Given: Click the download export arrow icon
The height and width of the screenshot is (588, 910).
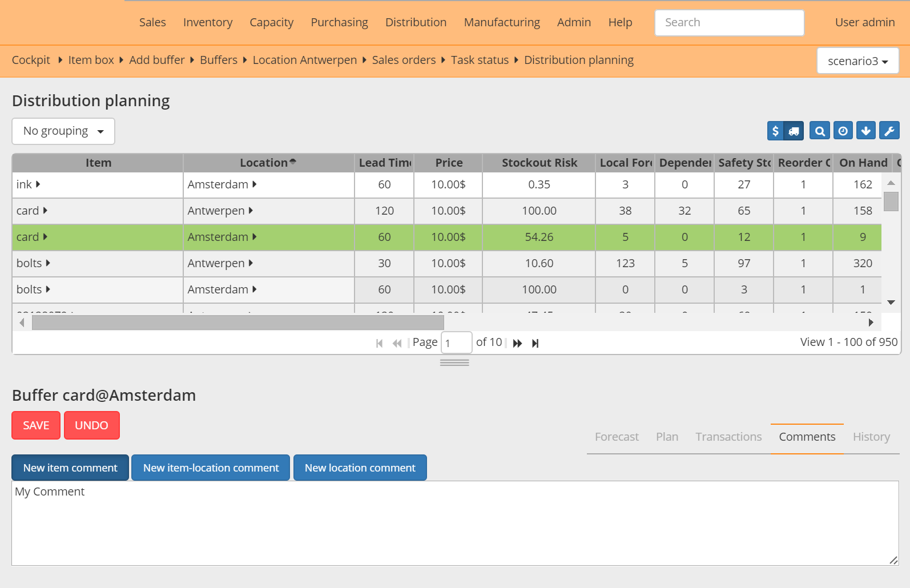Looking at the screenshot, I should [866, 131].
